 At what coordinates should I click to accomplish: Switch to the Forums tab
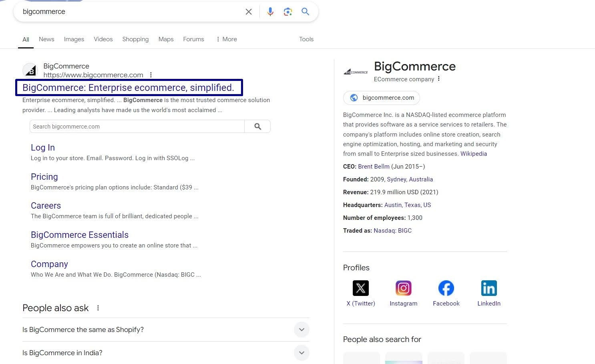pos(193,39)
